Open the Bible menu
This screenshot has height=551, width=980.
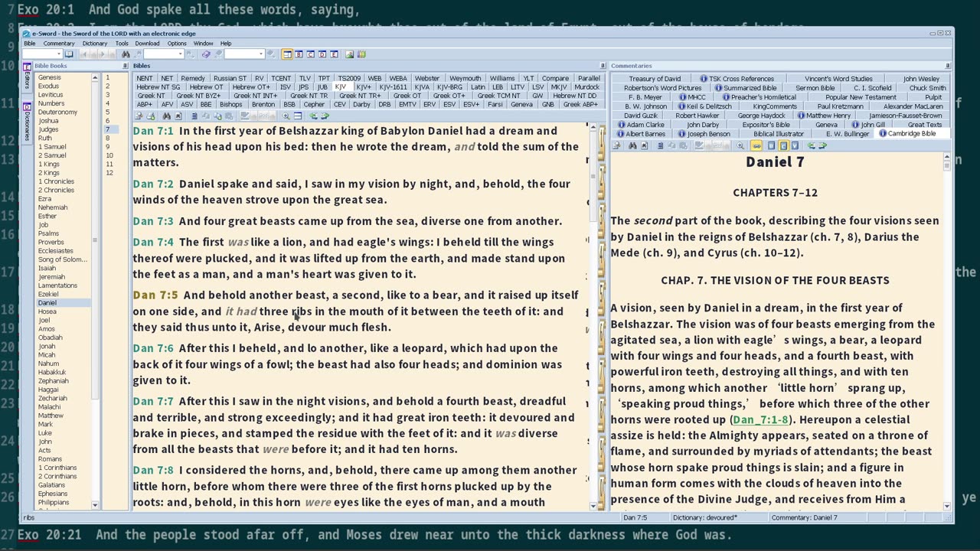tap(29, 44)
